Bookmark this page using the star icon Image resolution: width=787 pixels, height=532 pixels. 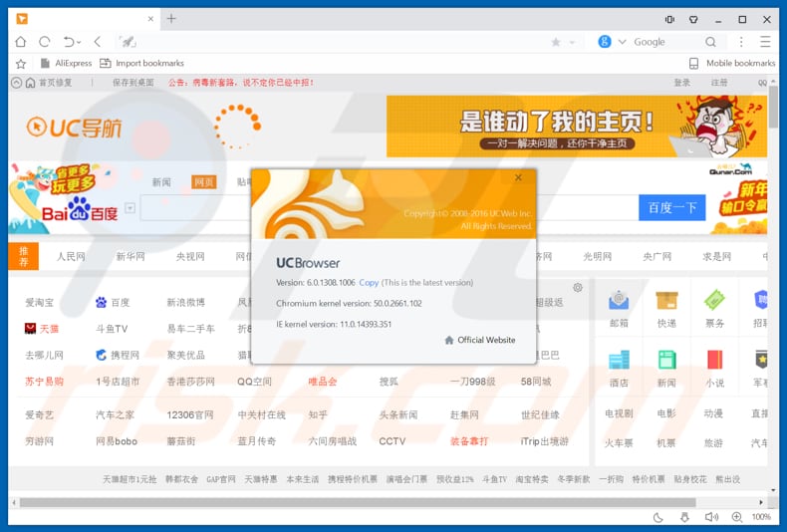coord(556,42)
